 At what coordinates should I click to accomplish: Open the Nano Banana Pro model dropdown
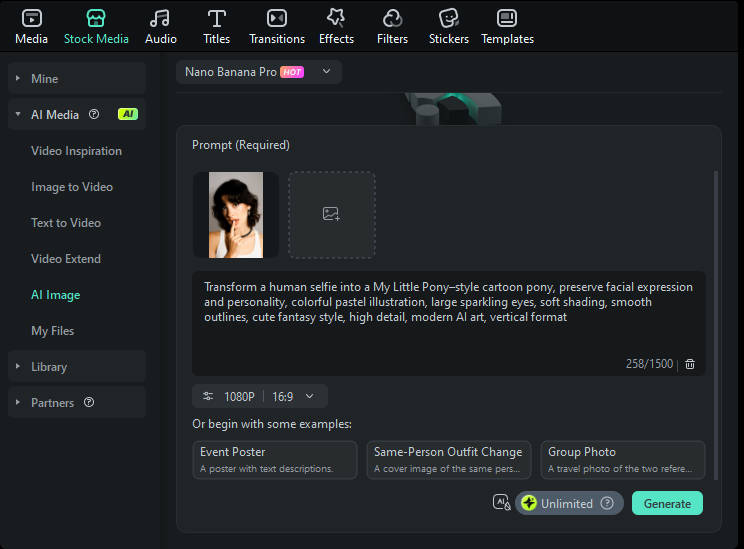259,72
